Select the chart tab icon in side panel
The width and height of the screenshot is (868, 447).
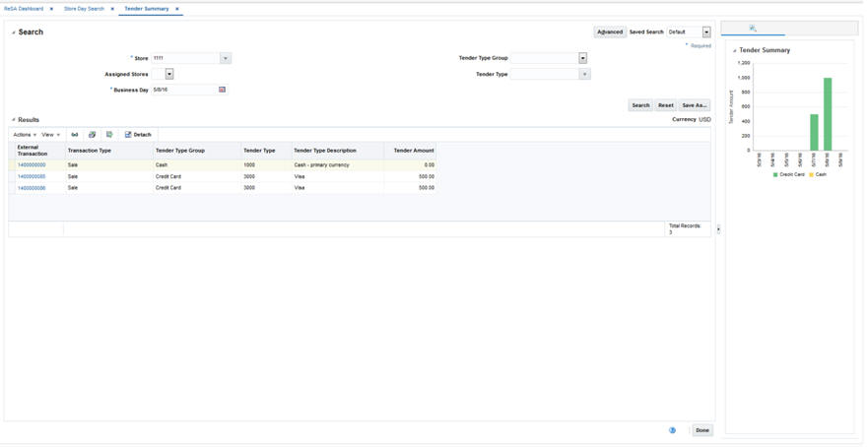tap(753, 28)
